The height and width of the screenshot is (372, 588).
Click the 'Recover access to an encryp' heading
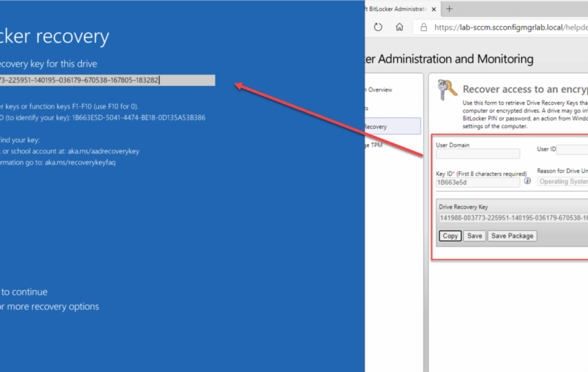pyautogui.click(x=525, y=90)
